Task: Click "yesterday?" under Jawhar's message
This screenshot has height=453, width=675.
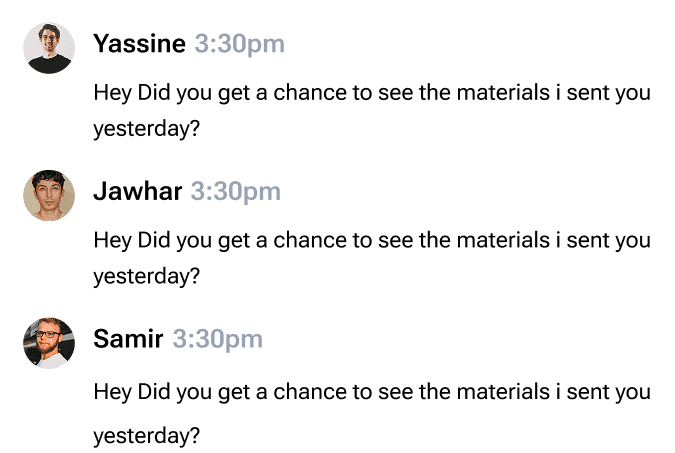Action: (146, 276)
